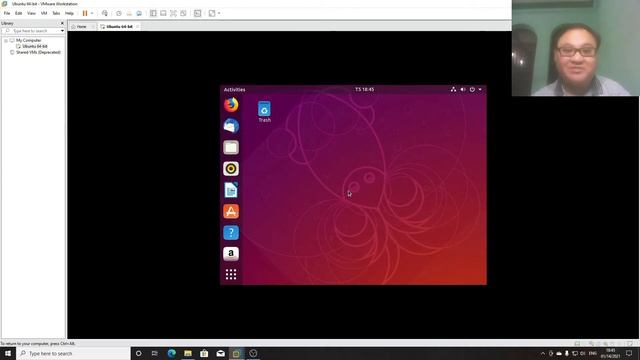This screenshot has height=360, width=640.
Task: Open Task View on the taskbar
Action: pyautogui.click(x=155, y=353)
